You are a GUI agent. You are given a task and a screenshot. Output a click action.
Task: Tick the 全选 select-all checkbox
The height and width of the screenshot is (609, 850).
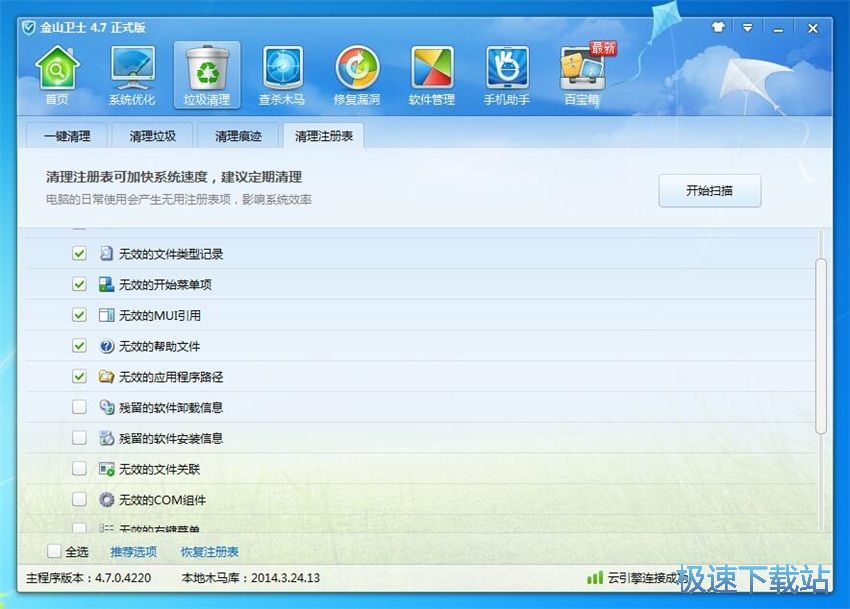(54, 552)
